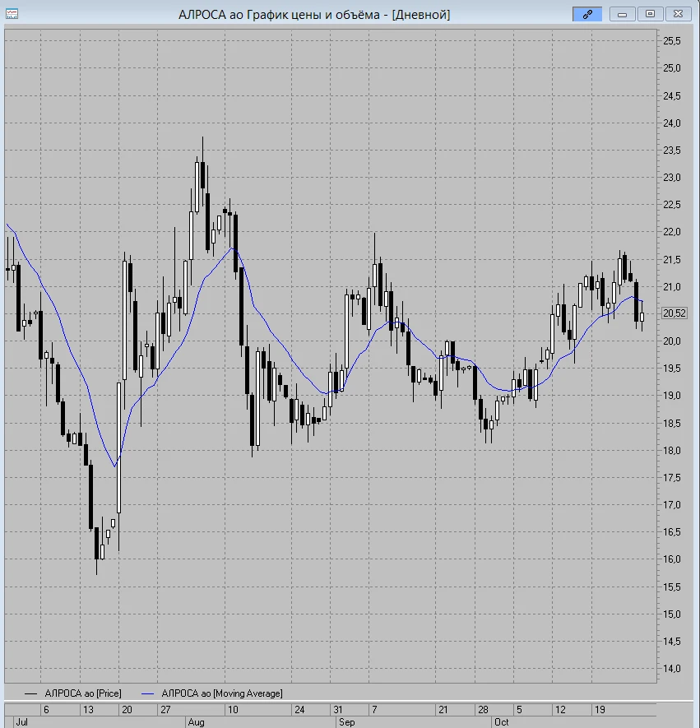The image size is (700, 728).
Task: Click the date label 13 on time axis
Action: [88, 710]
